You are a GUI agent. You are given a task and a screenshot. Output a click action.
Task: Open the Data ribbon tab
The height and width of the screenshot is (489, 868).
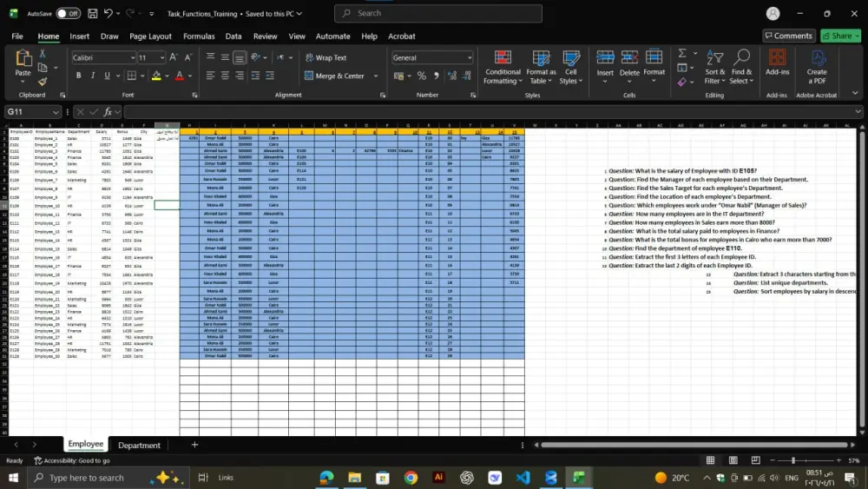pyautogui.click(x=233, y=36)
